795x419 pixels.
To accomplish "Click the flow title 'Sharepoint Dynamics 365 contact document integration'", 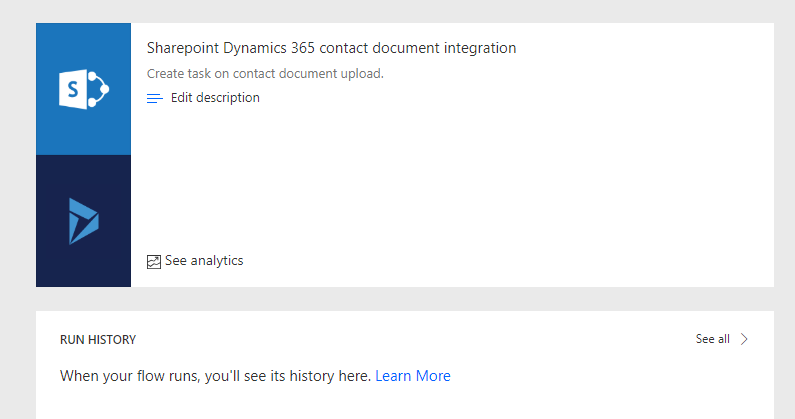I will 331,48.
